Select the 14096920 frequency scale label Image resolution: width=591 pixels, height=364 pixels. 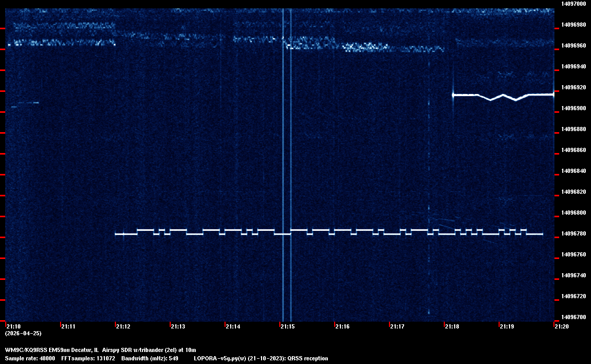coord(573,87)
